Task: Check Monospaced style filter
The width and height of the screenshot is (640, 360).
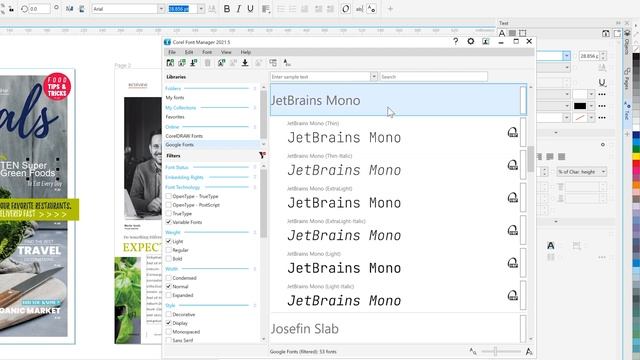Action: tap(169, 332)
